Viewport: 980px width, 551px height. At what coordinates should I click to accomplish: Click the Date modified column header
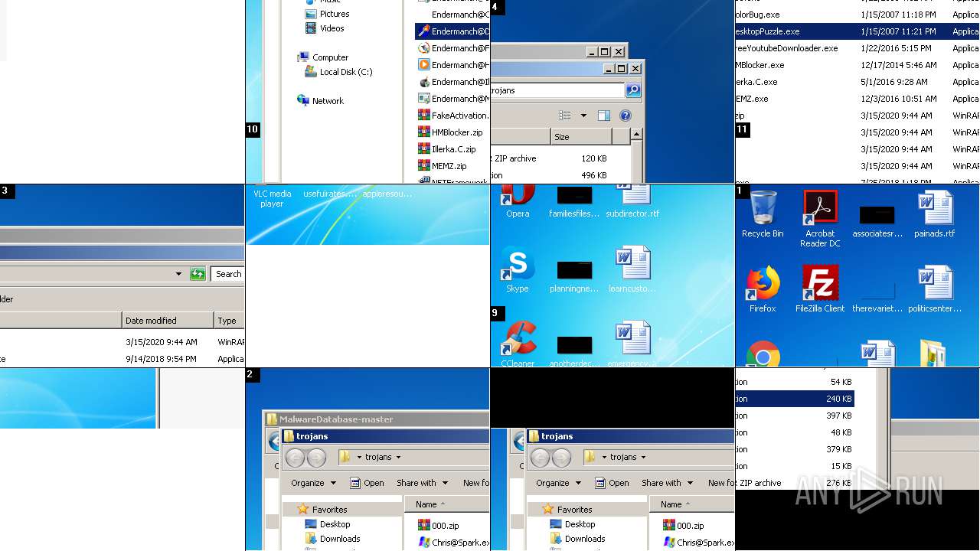168,321
